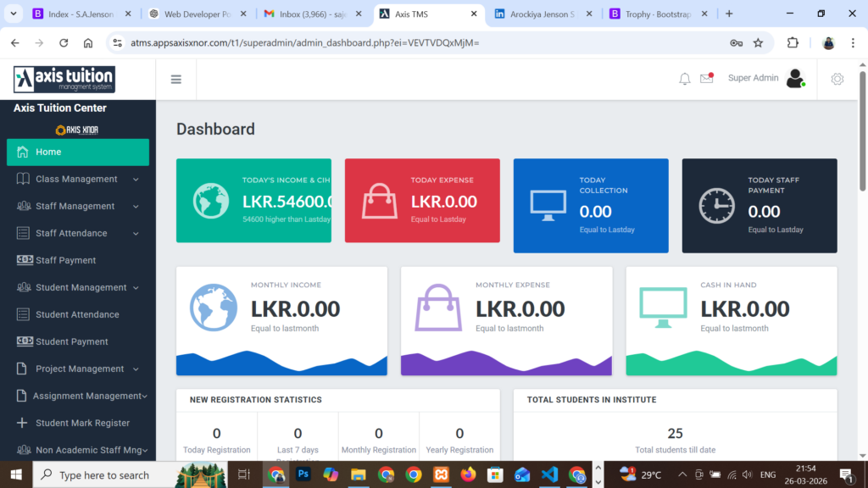Toggle the sidebar hamburger menu icon

(176, 80)
